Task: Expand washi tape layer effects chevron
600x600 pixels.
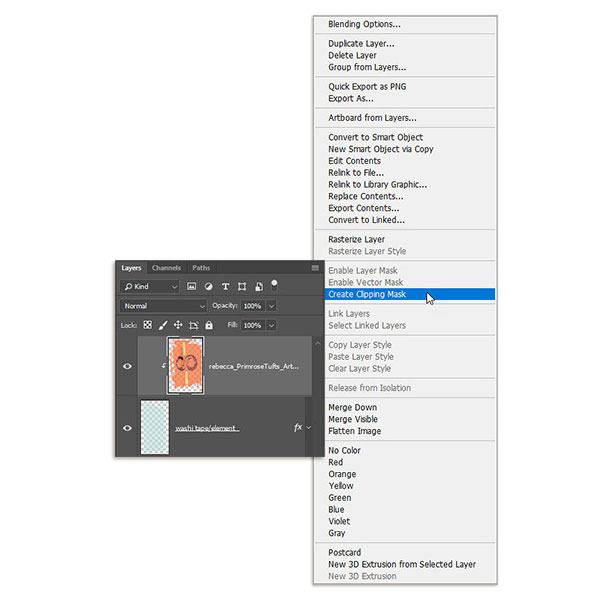Action: [309, 427]
